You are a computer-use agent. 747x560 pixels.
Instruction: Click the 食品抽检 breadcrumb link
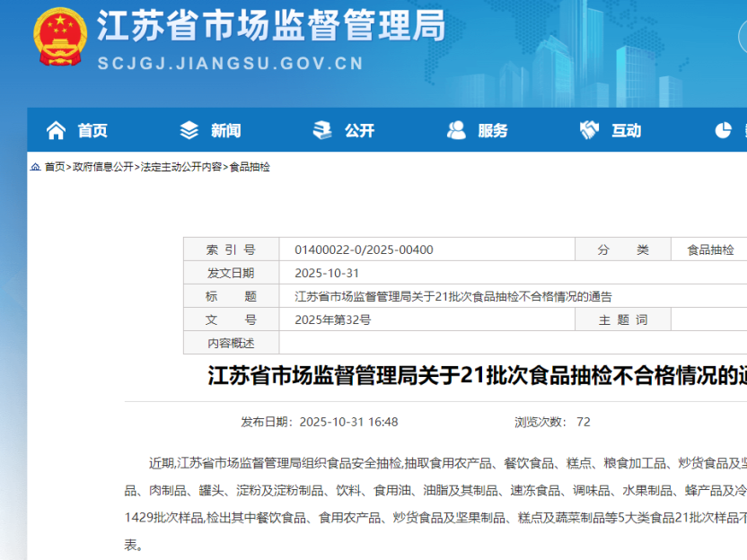pyautogui.click(x=250, y=167)
